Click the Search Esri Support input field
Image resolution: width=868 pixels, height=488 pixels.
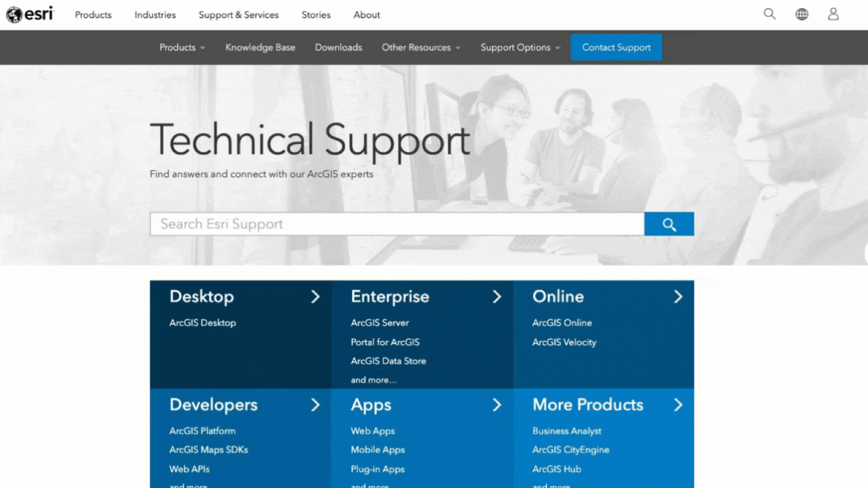[x=397, y=224]
